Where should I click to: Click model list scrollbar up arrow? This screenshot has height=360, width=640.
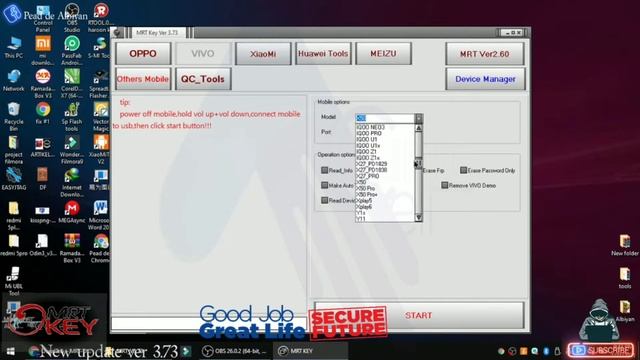click(x=418, y=128)
